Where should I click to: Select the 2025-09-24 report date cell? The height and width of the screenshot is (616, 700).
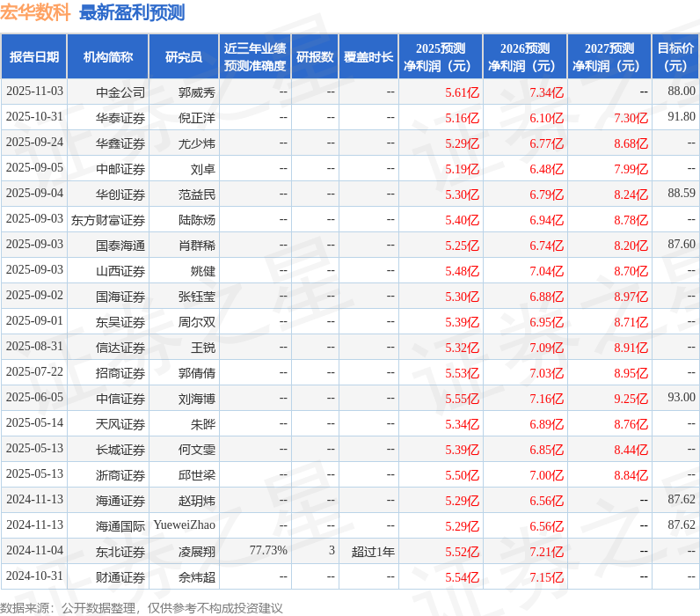click(x=35, y=143)
